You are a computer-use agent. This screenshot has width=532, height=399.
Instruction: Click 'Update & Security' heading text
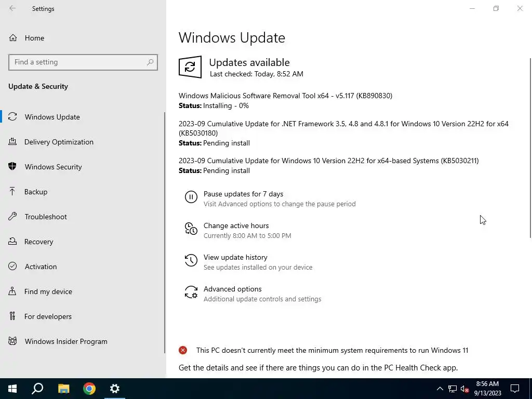pos(38,87)
